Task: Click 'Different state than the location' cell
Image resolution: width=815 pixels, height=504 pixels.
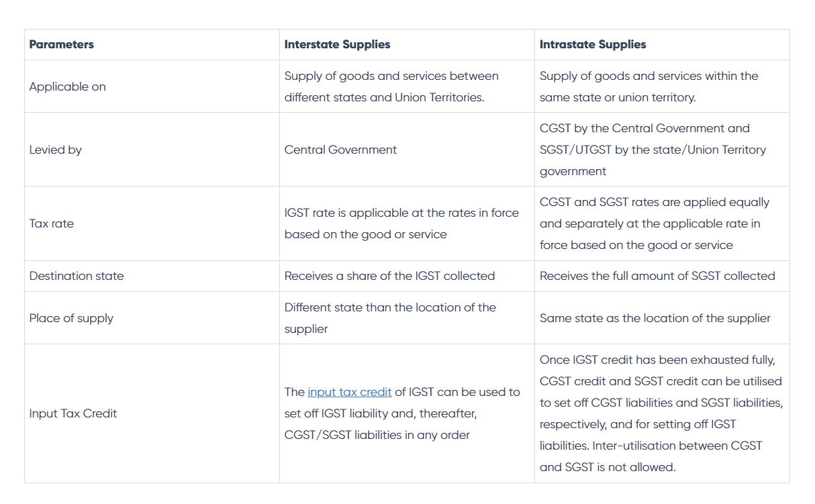Action: pos(390,318)
